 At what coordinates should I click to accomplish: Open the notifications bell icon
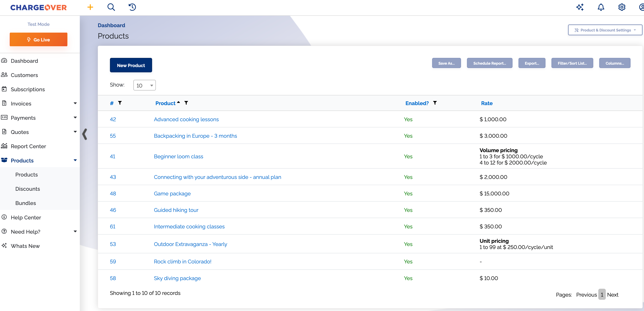(x=601, y=7)
